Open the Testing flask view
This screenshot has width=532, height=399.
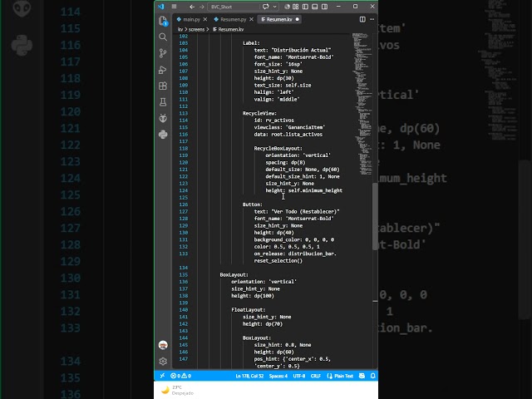[163, 101]
